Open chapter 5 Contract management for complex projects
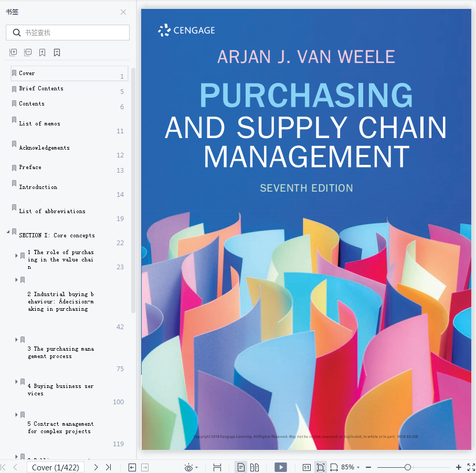The image size is (476, 473). click(60, 427)
